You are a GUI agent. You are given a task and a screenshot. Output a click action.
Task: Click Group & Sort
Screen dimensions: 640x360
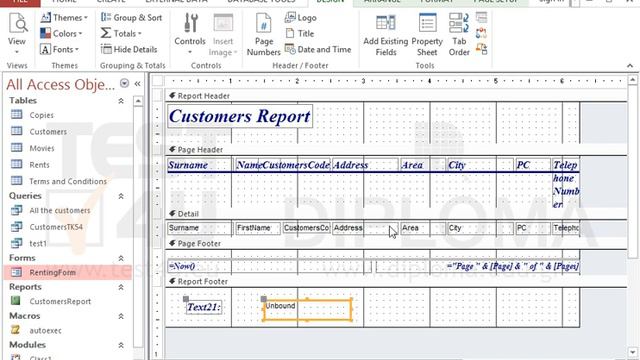pos(131,18)
